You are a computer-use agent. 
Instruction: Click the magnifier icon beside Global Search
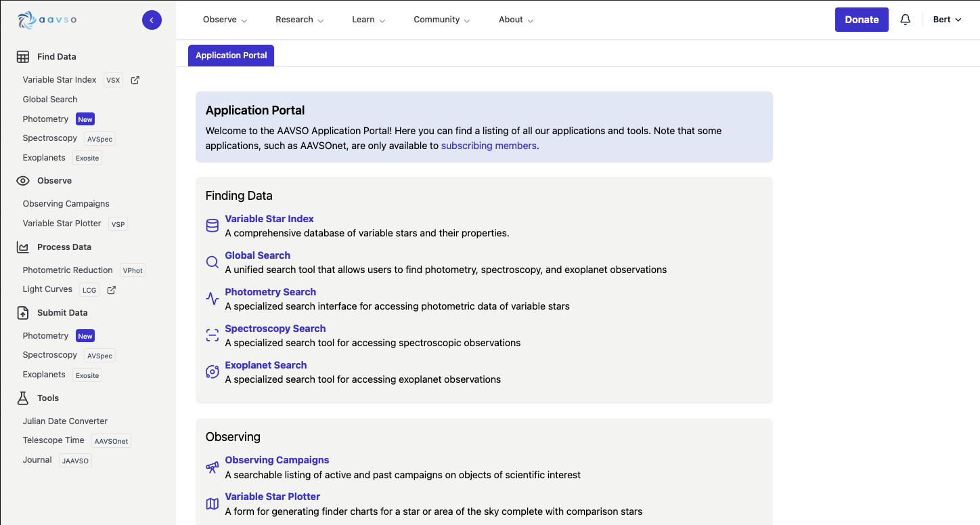[213, 262]
